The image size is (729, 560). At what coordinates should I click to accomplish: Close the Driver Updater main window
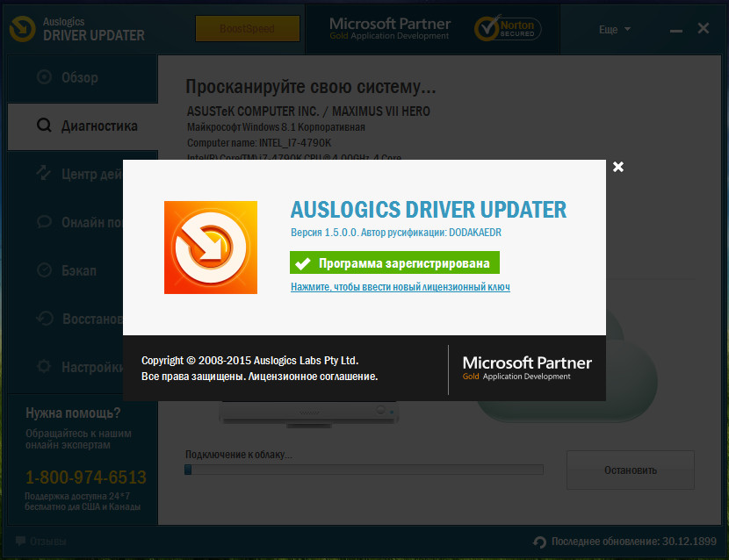click(x=704, y=28)
